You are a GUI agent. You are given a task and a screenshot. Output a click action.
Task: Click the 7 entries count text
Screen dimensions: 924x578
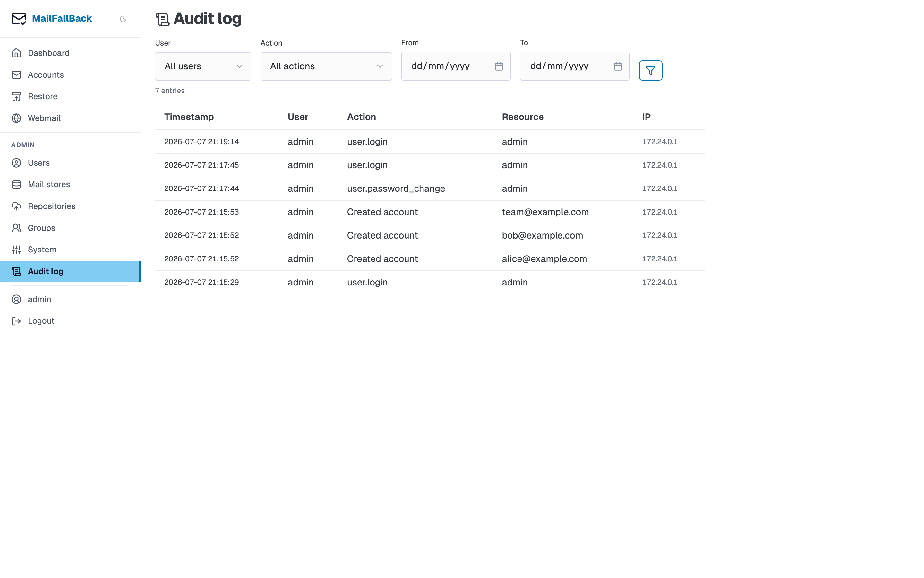170,91
